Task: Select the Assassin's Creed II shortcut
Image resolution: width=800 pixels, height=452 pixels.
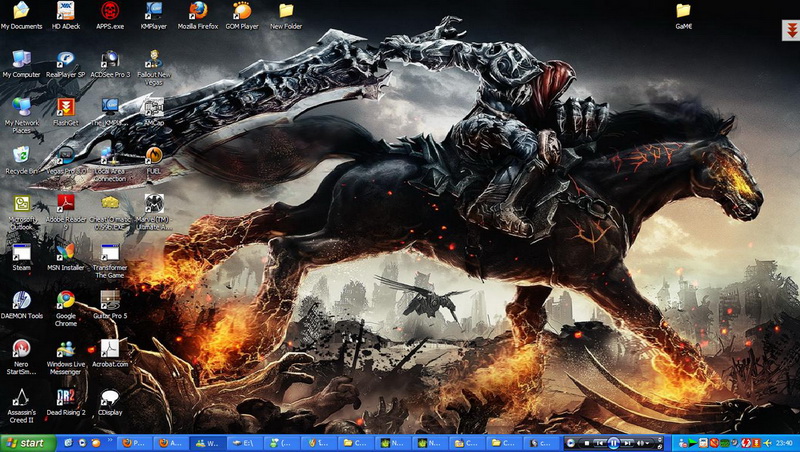Action: tap(21, 406)
